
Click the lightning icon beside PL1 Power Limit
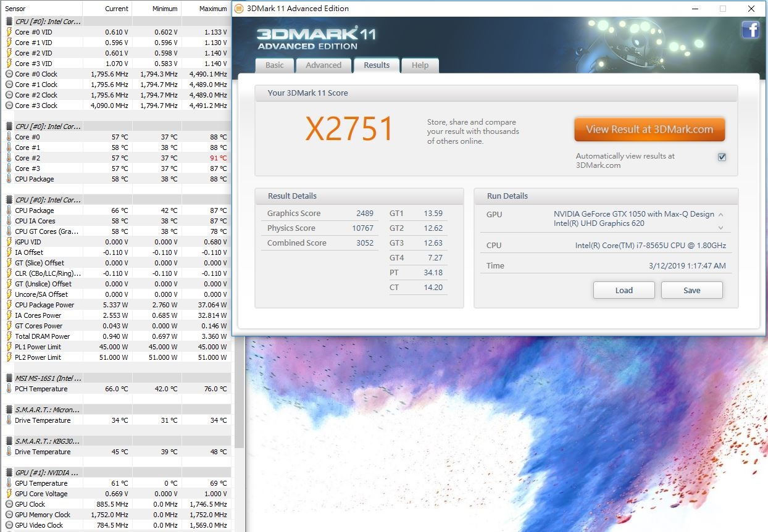[x=9, y=347]
